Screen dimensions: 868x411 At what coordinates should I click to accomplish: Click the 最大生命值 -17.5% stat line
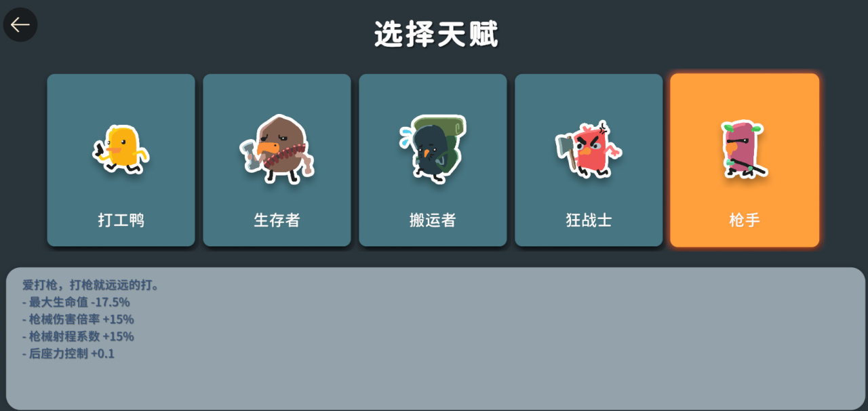pos(76,302)
